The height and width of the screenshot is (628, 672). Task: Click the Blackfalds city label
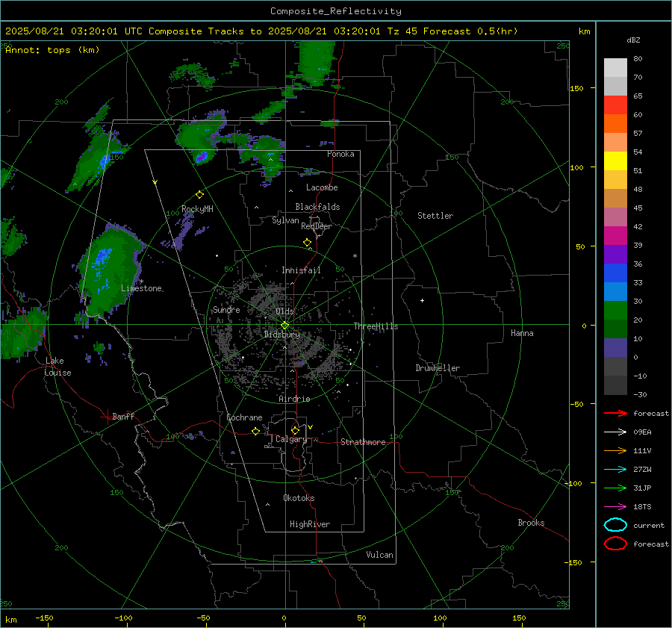(317, 207)
